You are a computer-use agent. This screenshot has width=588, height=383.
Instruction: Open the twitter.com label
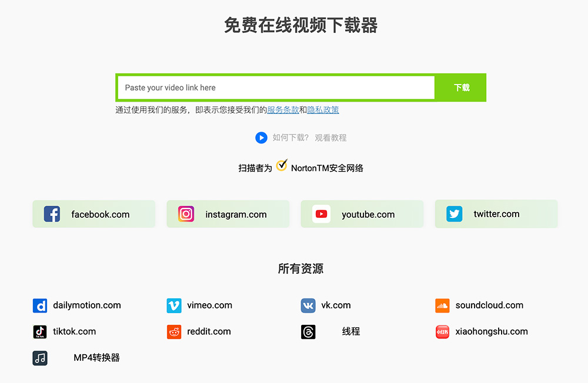tap(496, 214)
